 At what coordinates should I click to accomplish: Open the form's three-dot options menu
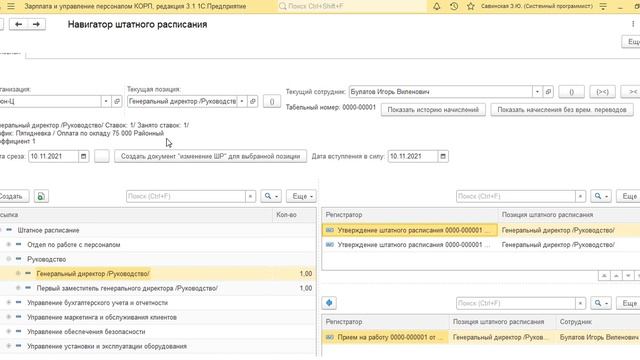pos(633,24)
